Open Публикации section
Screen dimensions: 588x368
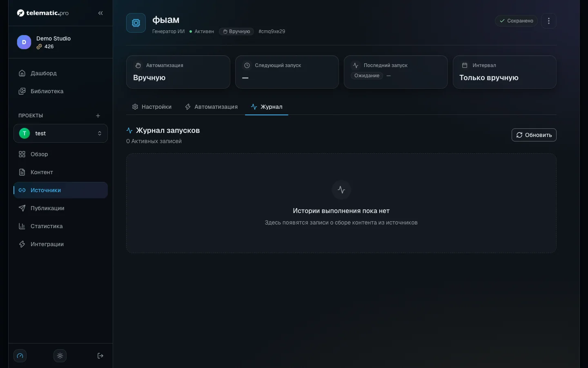tap(60, 208)
